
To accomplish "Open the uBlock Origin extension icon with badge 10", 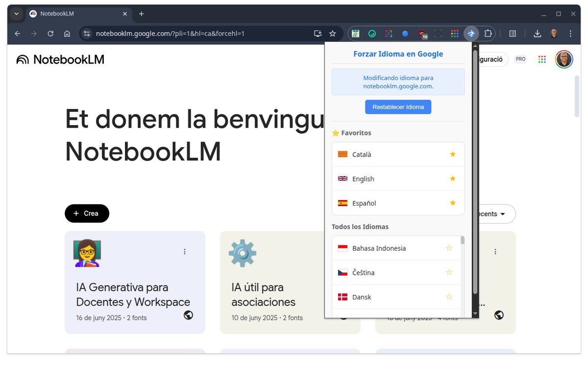I will (x=422, y=34).
